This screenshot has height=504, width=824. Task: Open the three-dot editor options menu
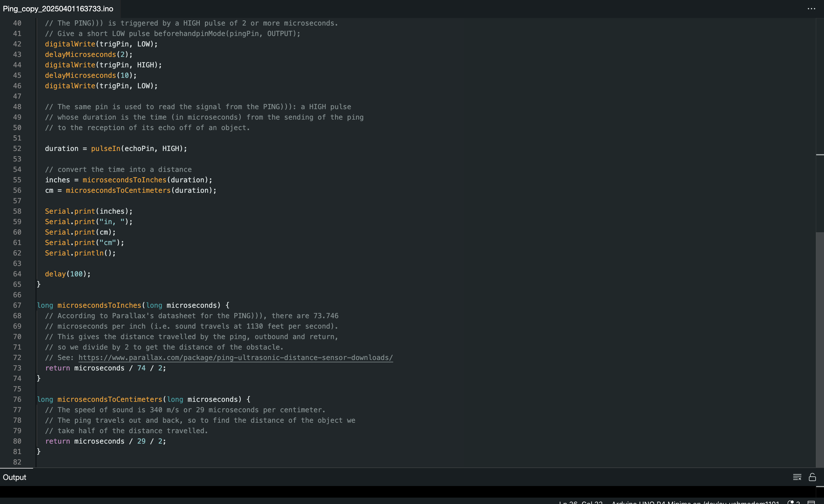[811, 9]
